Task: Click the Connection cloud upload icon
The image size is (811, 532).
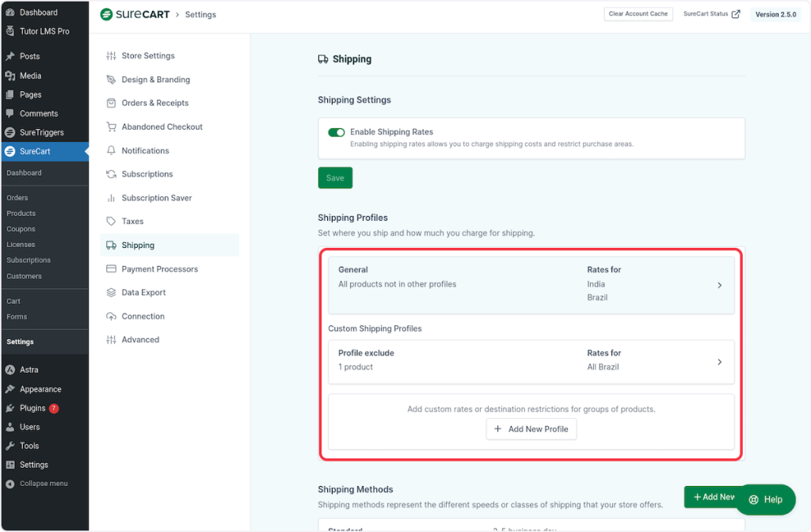Action: click(x=111, y=317)
